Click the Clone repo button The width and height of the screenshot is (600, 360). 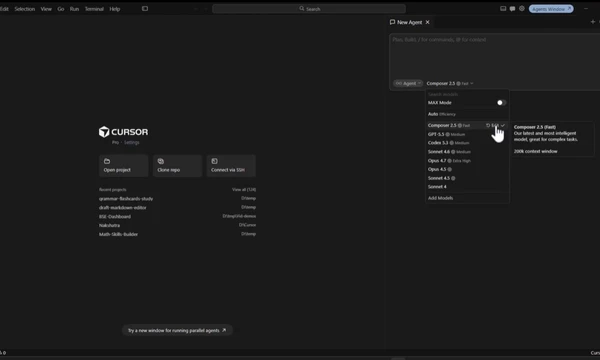tap(177, 166)
